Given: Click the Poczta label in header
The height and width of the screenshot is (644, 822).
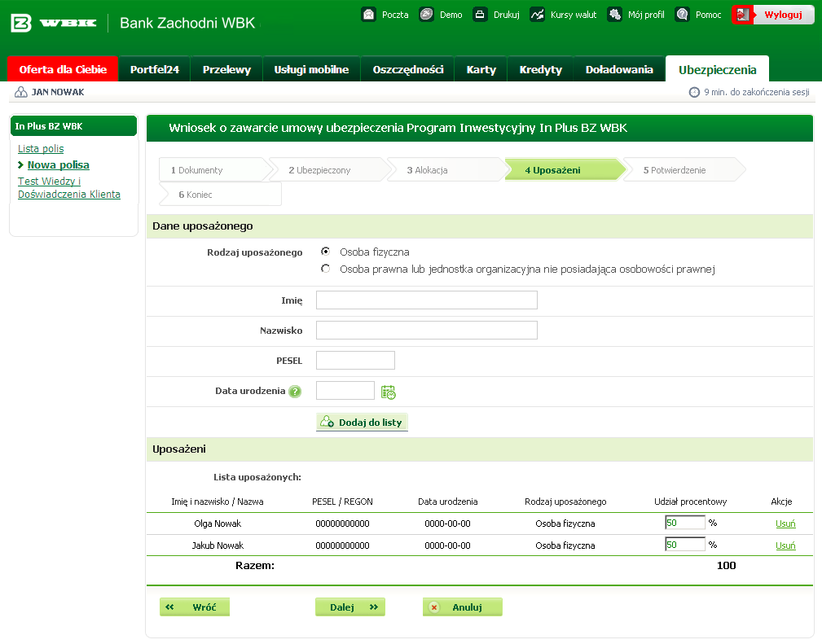Looking at the screenshot, I should (395, 15).
